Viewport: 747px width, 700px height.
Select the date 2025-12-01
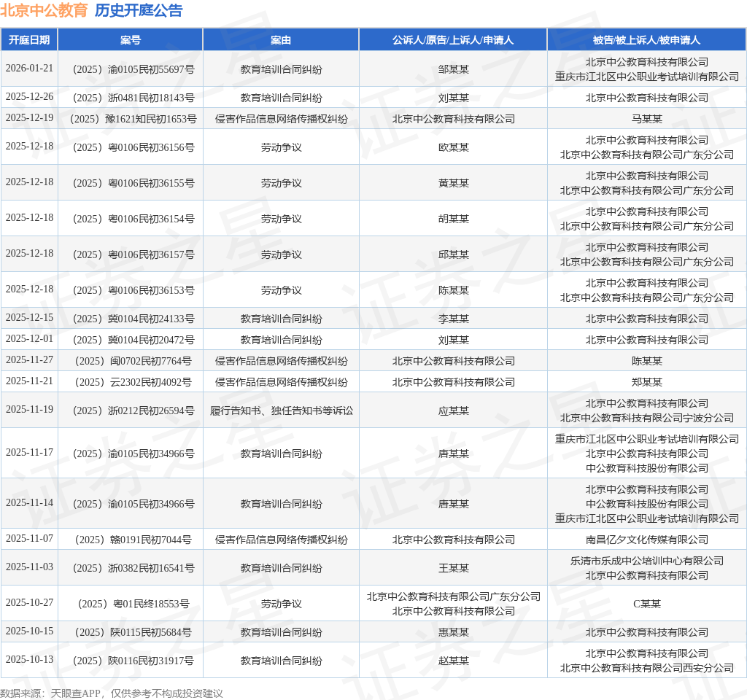click(29, 338)
